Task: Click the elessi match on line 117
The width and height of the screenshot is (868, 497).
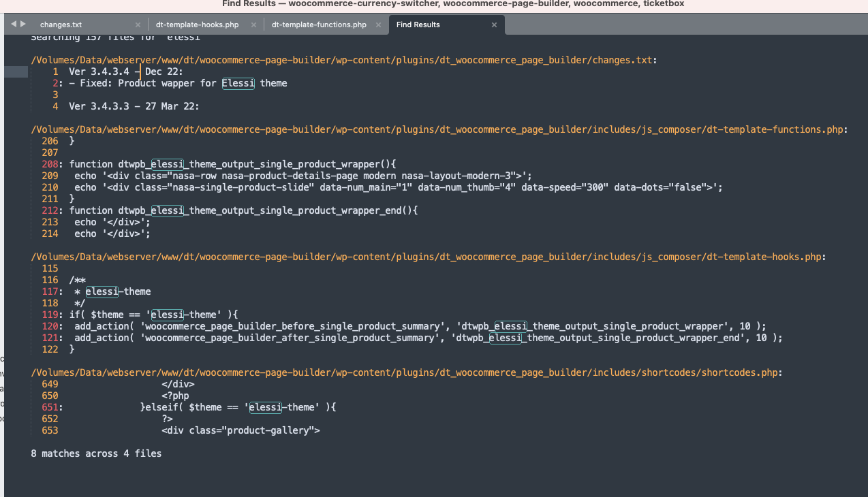Action: tap(102, 291)
